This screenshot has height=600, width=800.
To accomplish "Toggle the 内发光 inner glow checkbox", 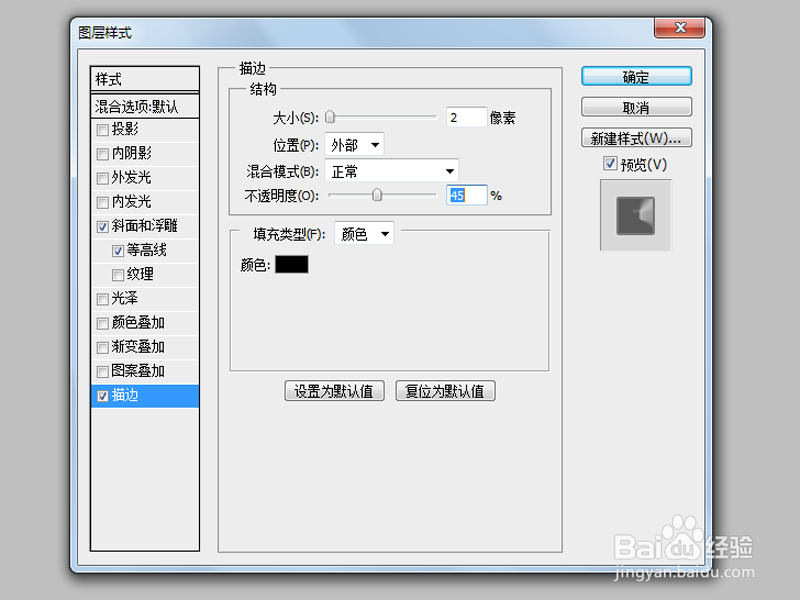I will [103, 202].
